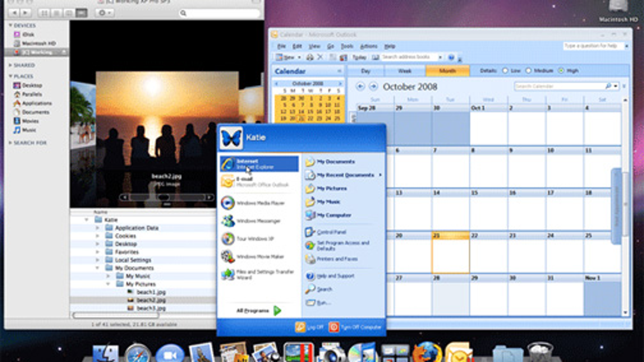Open the Finder Action gear dropdown
644x362 pixels.
[105, 13]
